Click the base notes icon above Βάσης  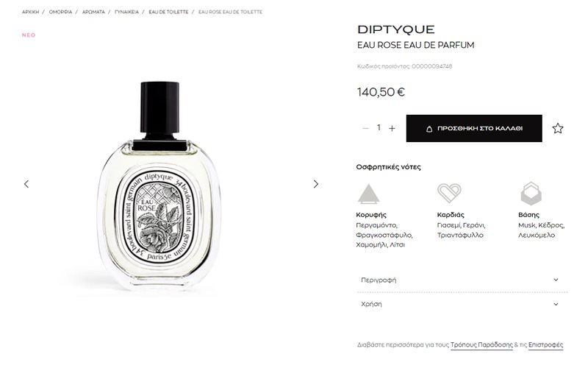pos(531,194)
